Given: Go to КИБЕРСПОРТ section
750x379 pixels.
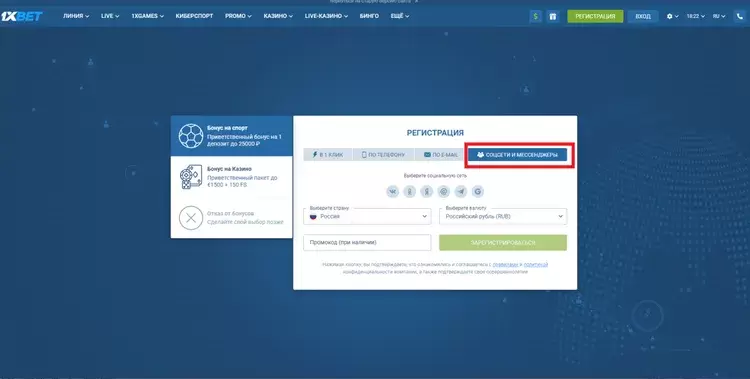Looking at the screenshot, I should (194, 16).
